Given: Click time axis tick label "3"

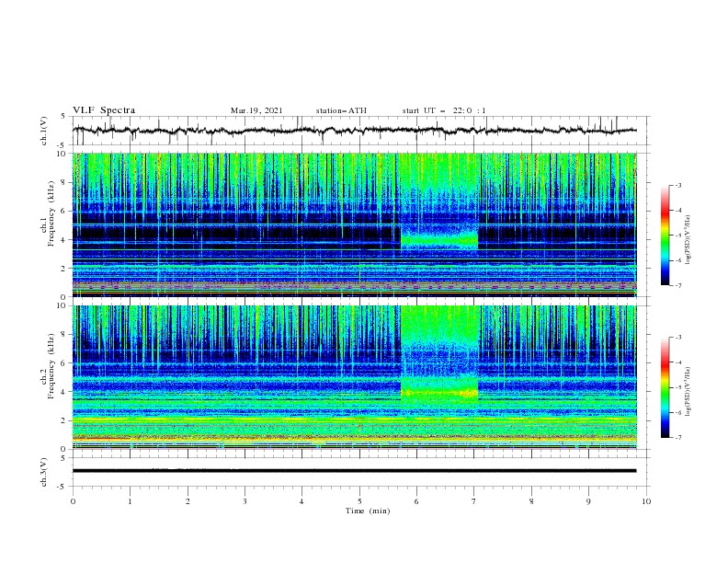Looking at the screenshot, I should pyautogui.click(x=245, y=501).
